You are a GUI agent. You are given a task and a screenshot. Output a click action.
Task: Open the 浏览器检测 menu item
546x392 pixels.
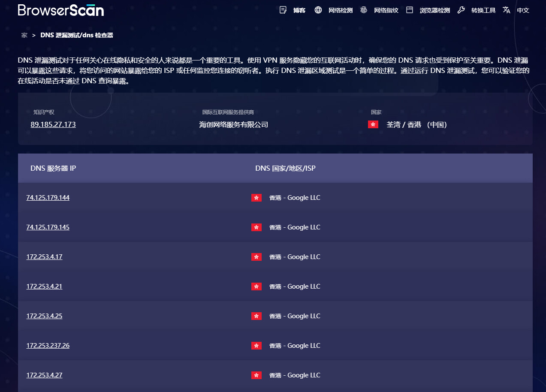[435, 10]
